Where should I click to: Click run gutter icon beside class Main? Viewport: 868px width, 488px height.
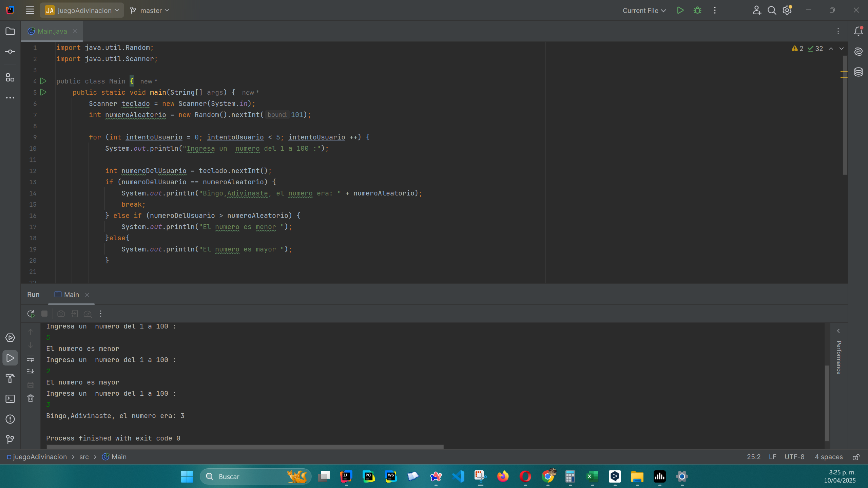[x=43, y=81]
